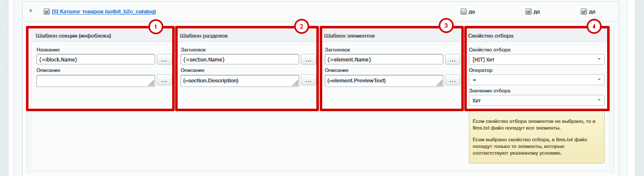Toggle the Каталог товаров row checkbox
Screen dimensions: 644x176
pyautogui.click(x=47, y=12)
